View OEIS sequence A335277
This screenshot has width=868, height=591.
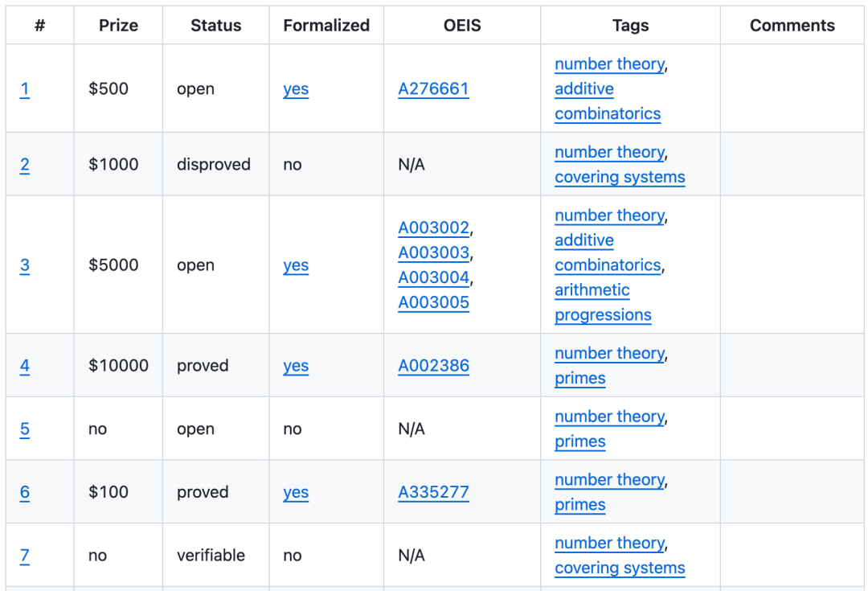coord(433,492)
